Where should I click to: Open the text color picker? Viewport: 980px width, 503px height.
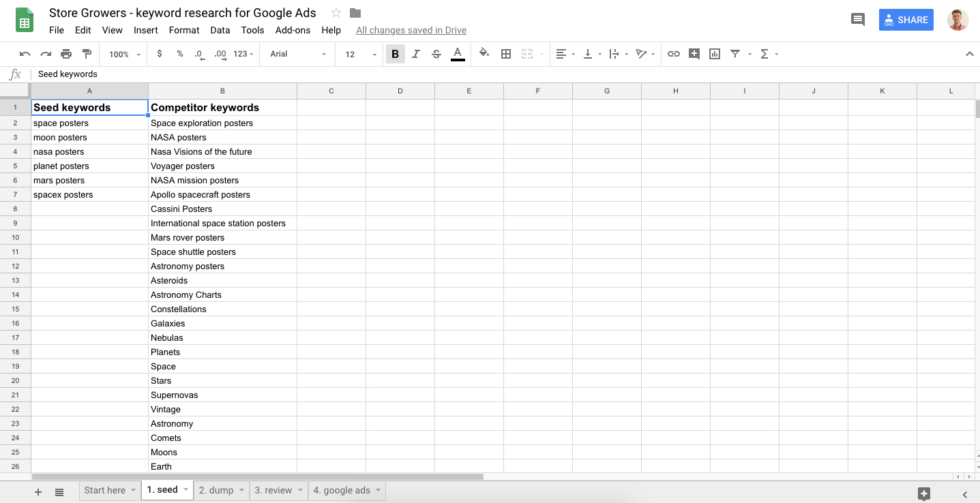458,54
